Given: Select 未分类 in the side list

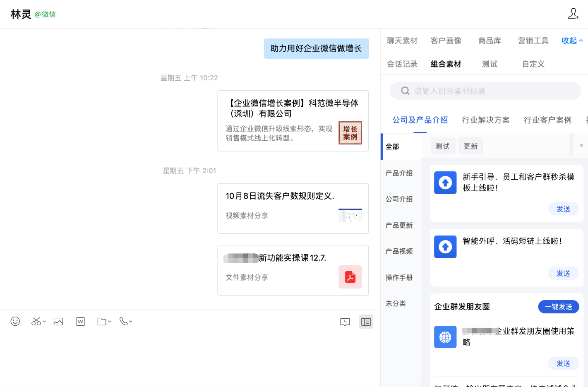Looking at the screenshot, I should (x=396, y=303).
